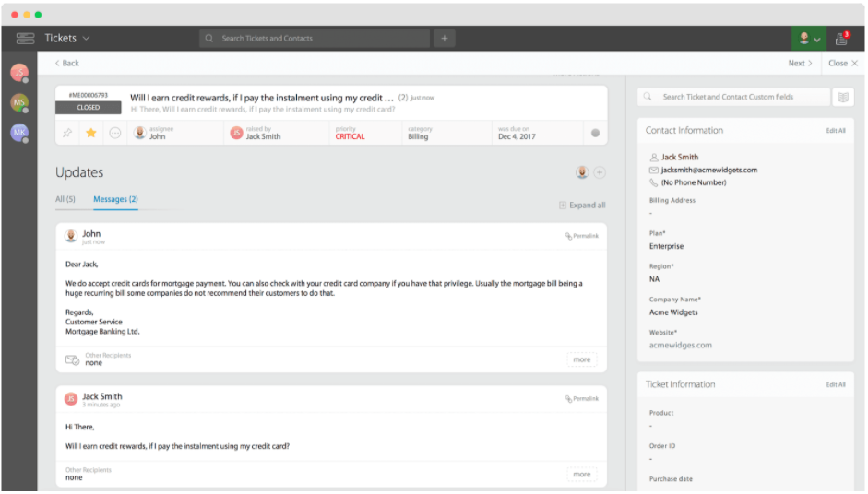Click Jack Smith name in second message

[x=102, y=396]
